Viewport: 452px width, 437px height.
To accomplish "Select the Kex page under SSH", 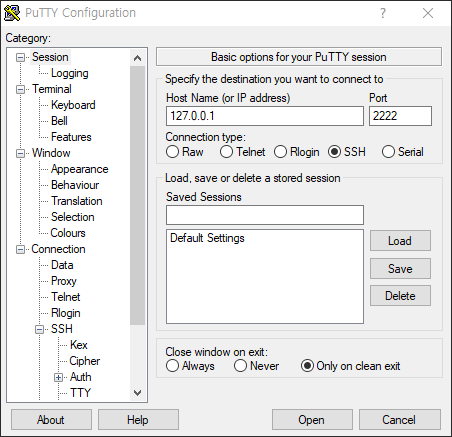I will 79,345.
